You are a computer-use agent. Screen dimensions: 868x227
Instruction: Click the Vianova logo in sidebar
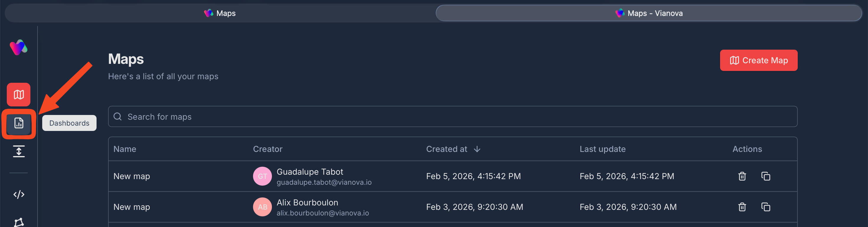tap(19, 48)
